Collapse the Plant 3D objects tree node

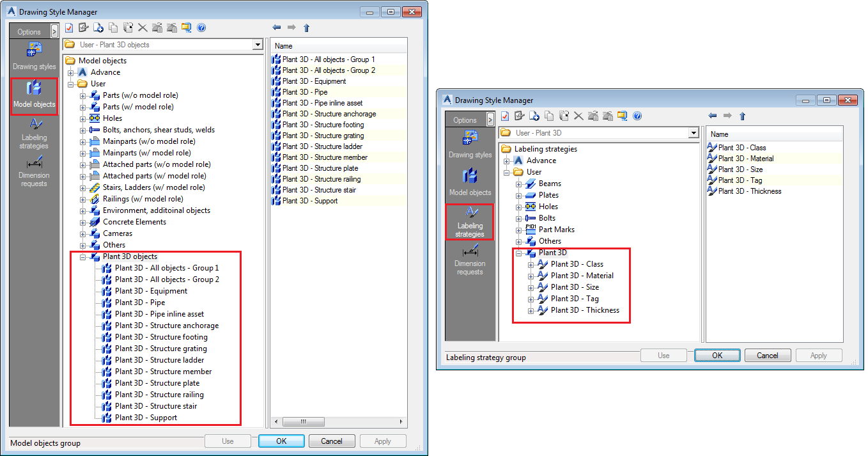83,256
